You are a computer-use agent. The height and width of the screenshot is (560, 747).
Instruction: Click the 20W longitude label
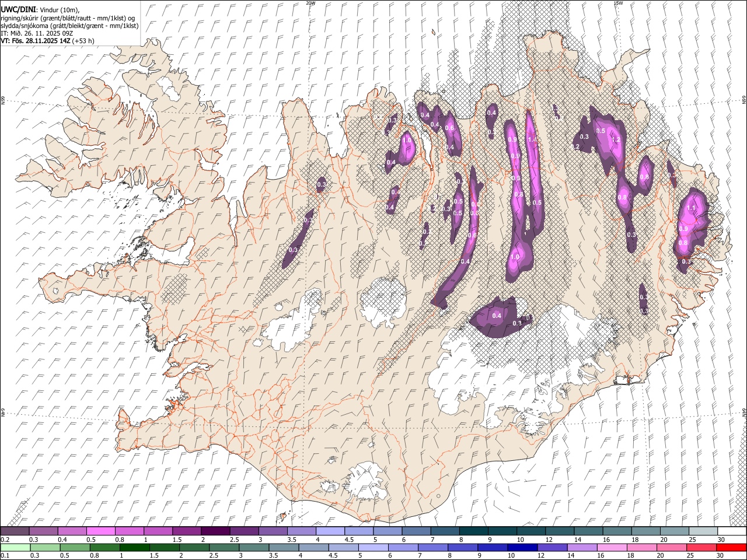point(310,3)
